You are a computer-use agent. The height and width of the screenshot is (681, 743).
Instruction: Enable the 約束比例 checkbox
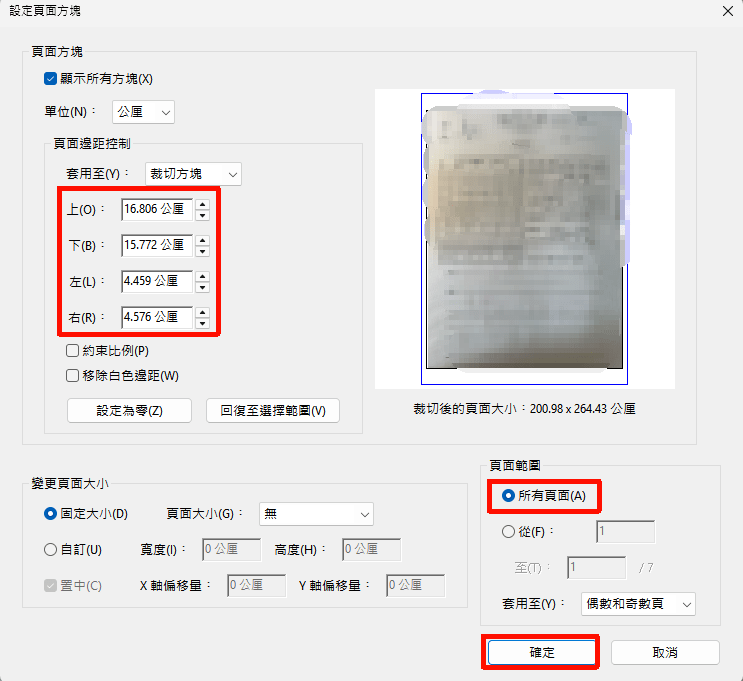[x=72, y=351]
